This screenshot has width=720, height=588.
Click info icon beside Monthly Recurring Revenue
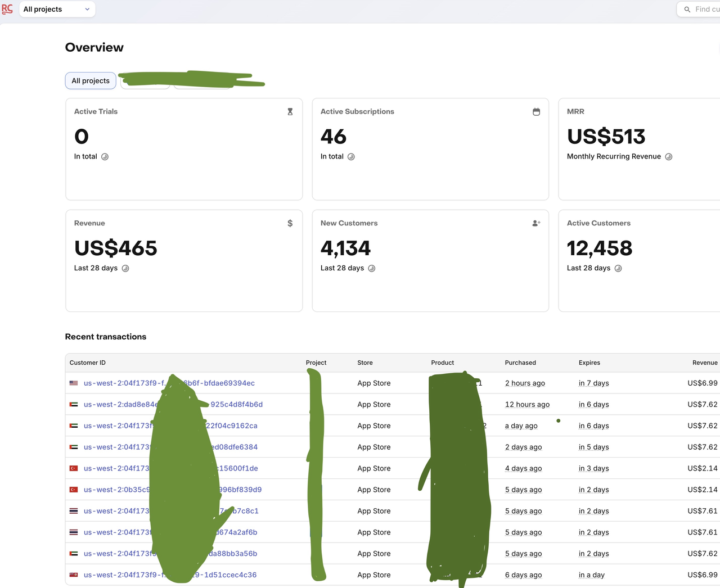coord(669,157)
